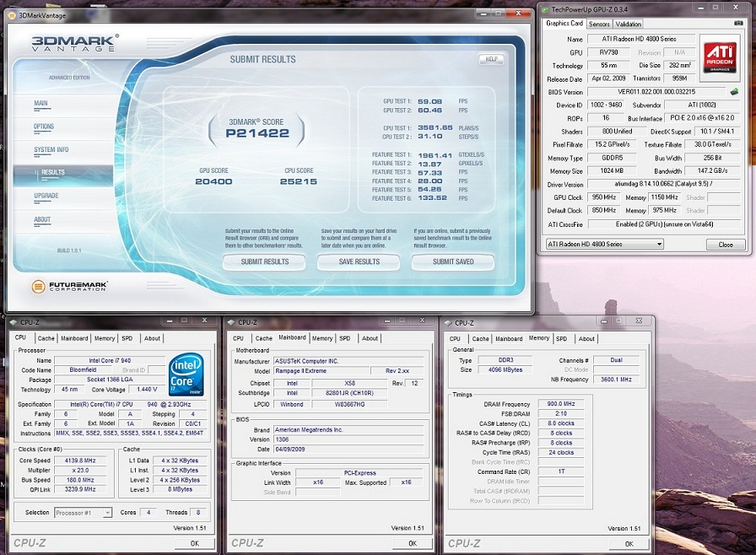Open SPD tab in right CPU-Z window
Image resolution: width=756 pixels, height=555 pixels.
[x=562, y=339]
